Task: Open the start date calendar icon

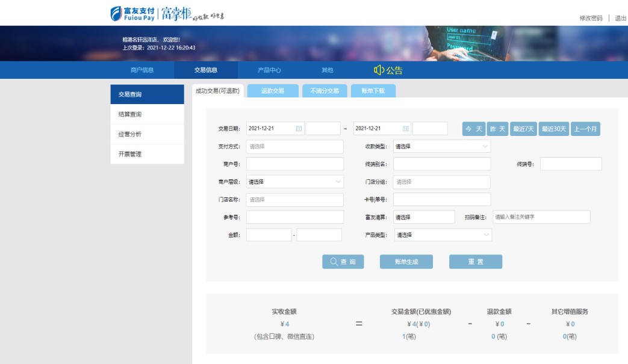Action: pyautogui.click(x=299, y=129)
